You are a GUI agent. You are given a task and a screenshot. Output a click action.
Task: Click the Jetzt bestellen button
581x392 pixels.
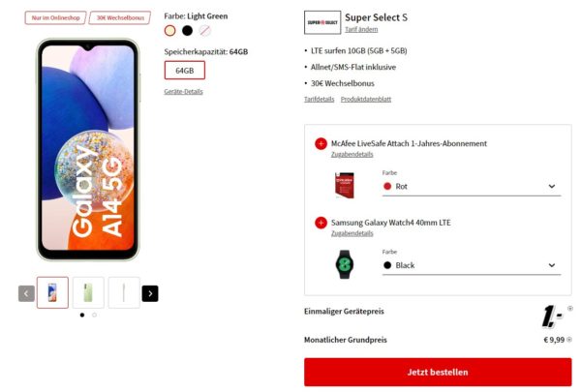(438, 372)
